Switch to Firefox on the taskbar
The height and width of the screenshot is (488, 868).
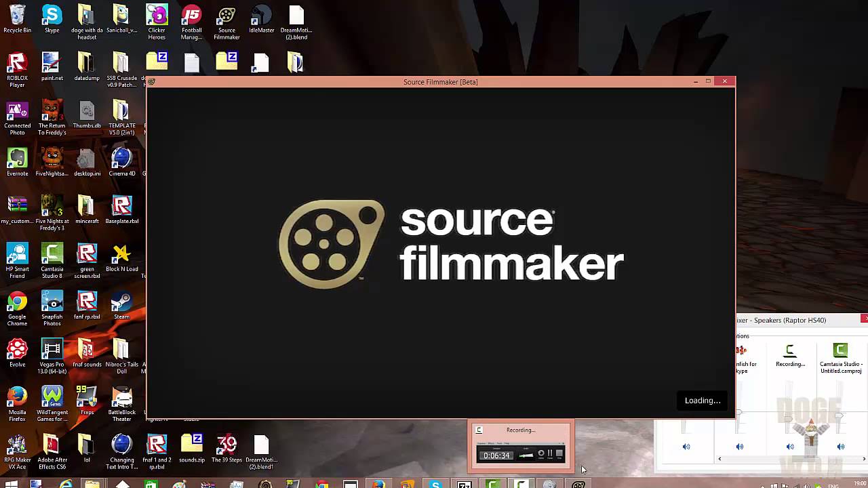[x=378, y=484]
